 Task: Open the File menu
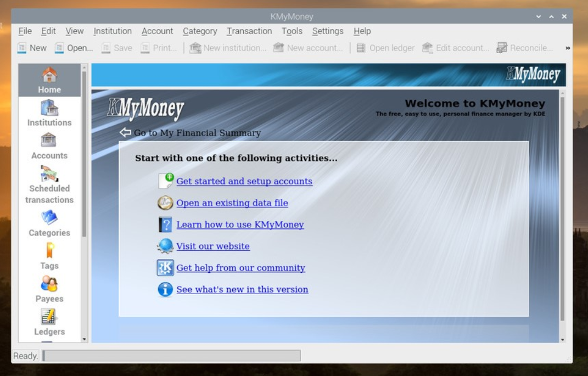click(25, 31)
